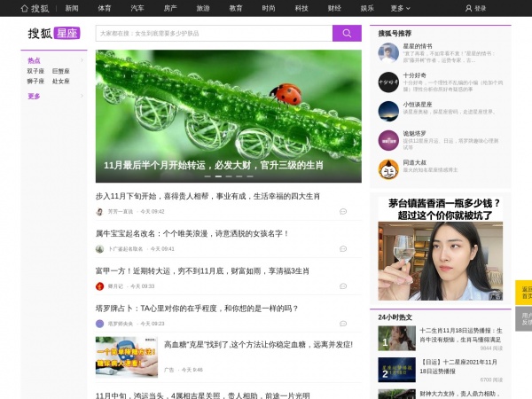Jump to last carousel slide indicator
Image resolution: width=532 pixels, height=399 pixels.
(250, 176)
